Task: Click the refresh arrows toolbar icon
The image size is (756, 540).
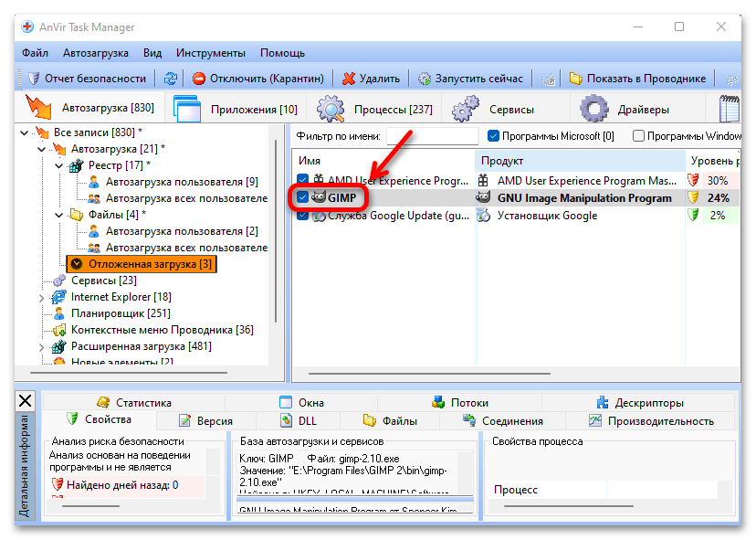Action: click(170, 79)
